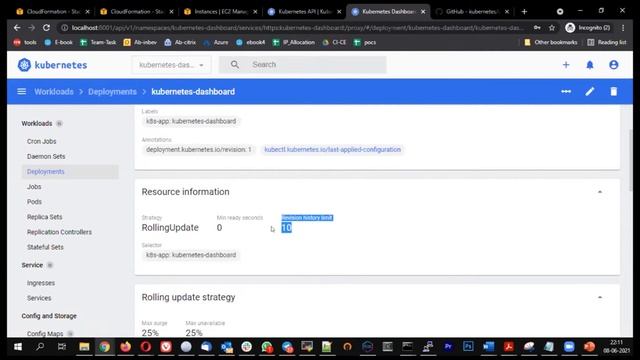Screen dimensions: 640x360
Task: Open kubectl last-applied-configuration annotation link
Action: (333, 149)
